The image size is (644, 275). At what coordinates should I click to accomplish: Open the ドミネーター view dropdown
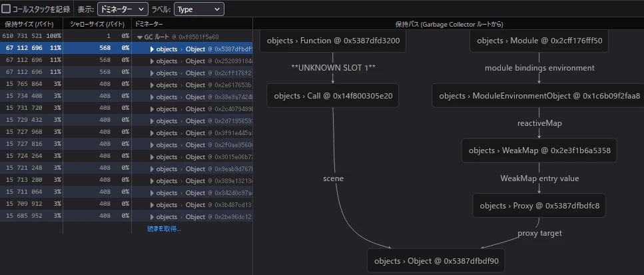pos(123,9)
